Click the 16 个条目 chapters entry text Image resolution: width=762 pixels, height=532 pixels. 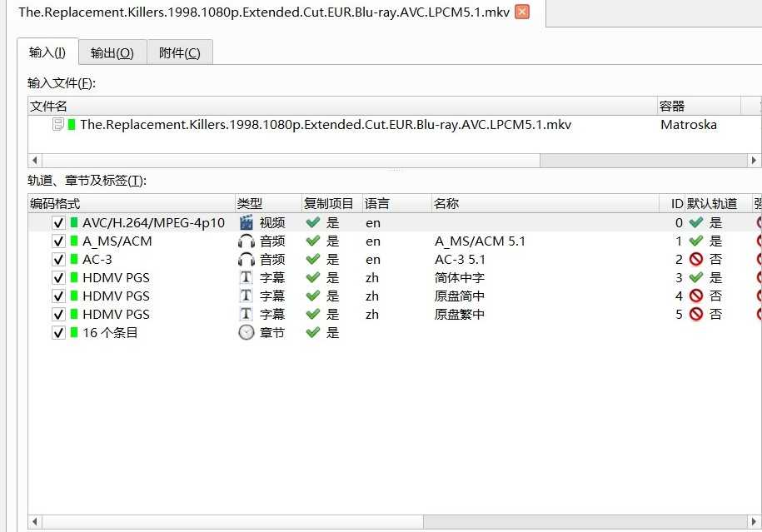point(110,333)
